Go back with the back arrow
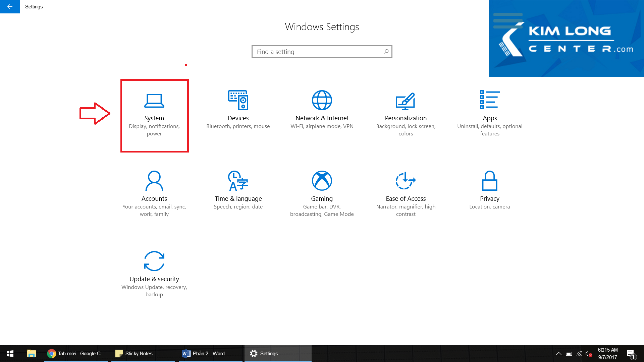This screenshot has height=362, width=644. click(10, 6)
